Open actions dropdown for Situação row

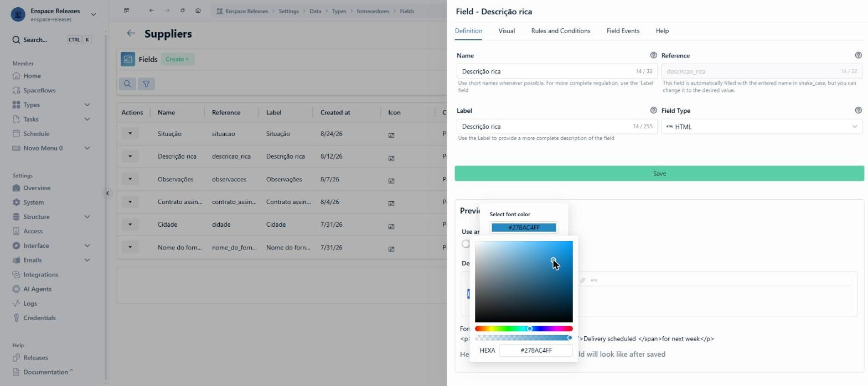pyautogui.click(x=130, y=133)
